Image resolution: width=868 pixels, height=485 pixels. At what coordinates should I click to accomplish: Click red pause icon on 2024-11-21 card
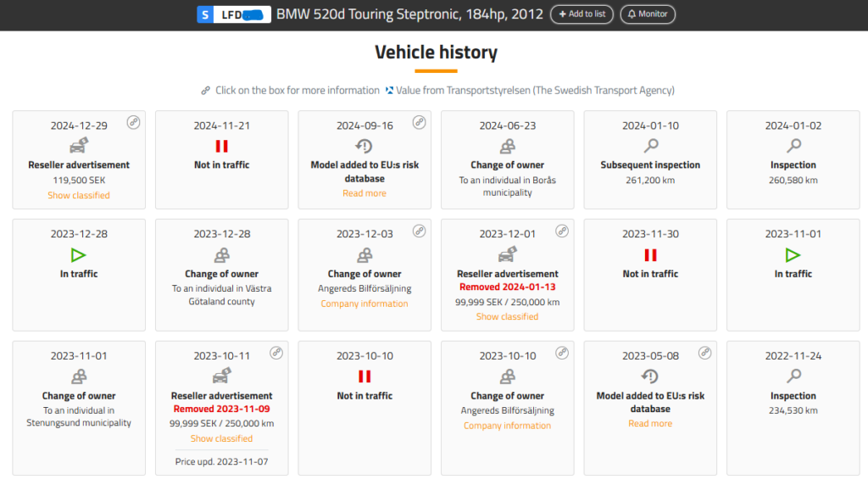pos(221,146)
